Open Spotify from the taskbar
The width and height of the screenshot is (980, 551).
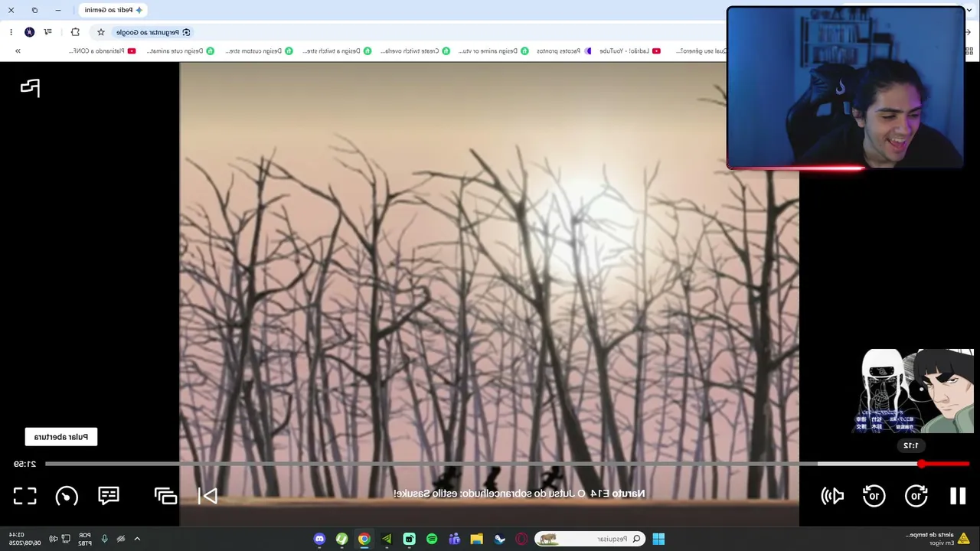click(x=432, y=539)
